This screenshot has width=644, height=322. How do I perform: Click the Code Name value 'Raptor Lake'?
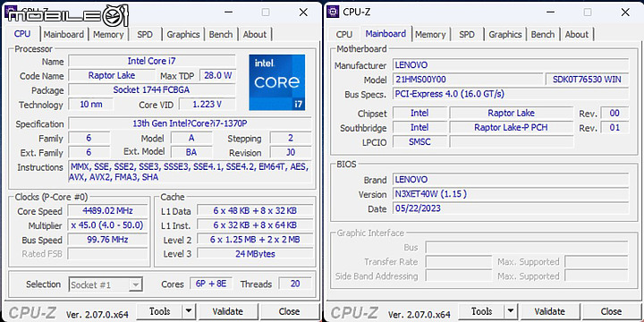[x=111, y=75]
